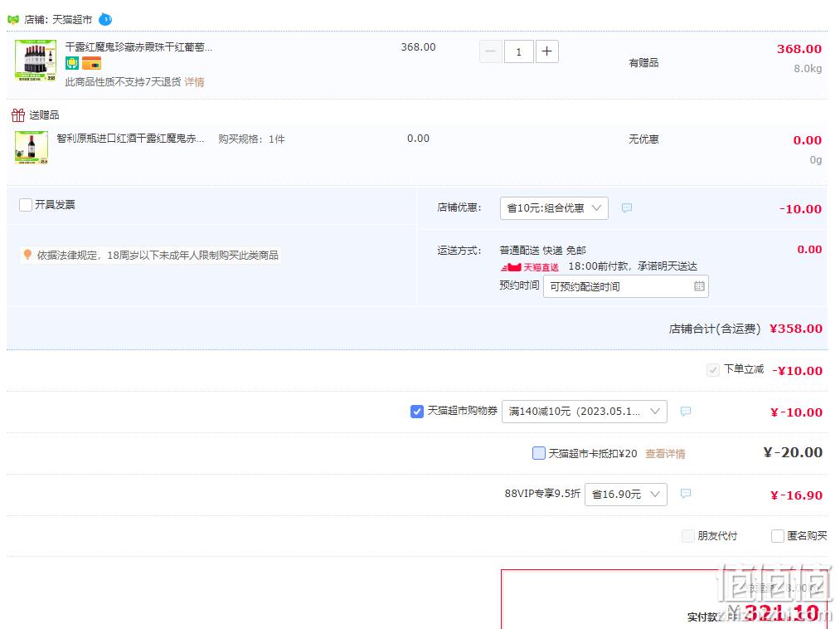Expand the 满140减10元 coupon dropdown
This screenshot has height=629, width=840.
pos(584,412)
